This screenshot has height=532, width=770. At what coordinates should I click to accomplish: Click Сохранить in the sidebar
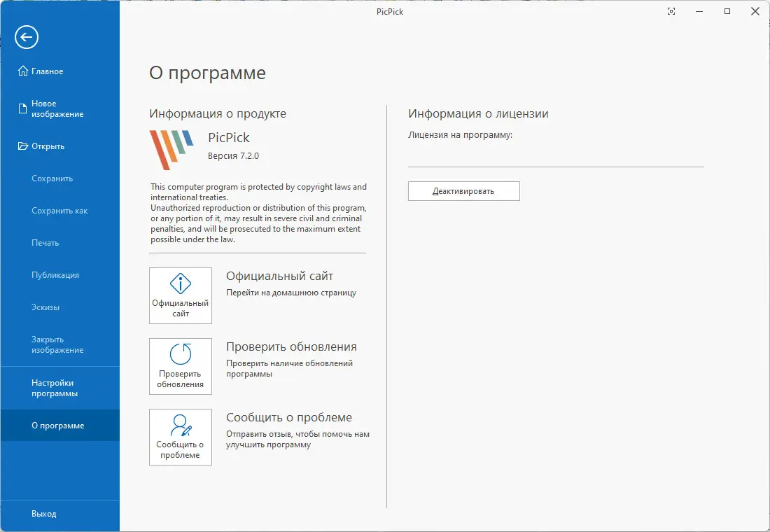click(60, 178)
